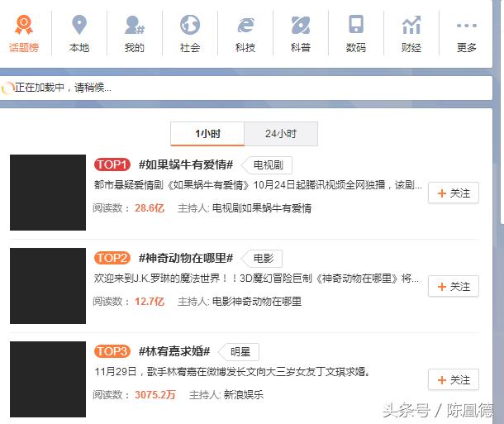Open the 话题榜 medal icon
This screenshot has height=424, width=504.
pos(24,25)
